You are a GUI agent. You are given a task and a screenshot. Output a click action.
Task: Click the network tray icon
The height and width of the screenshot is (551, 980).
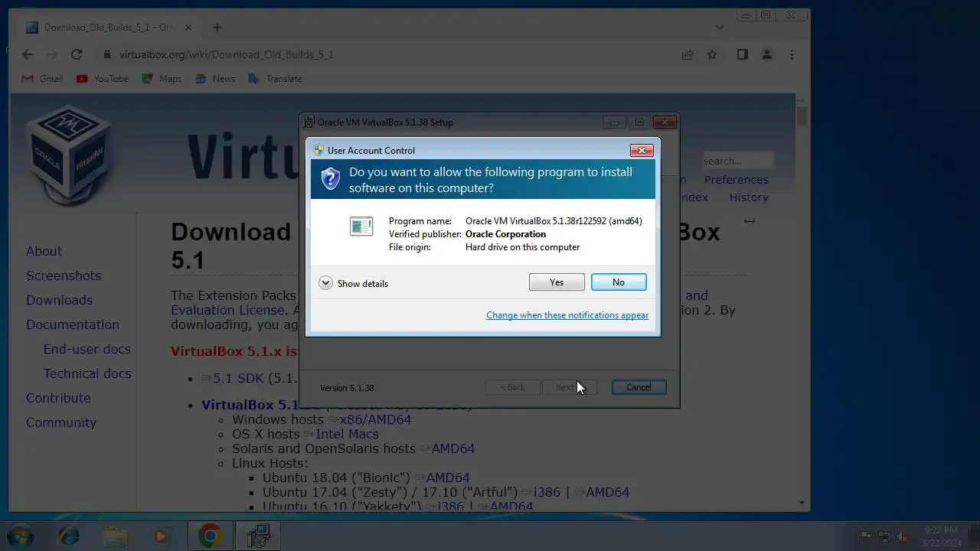884,536
